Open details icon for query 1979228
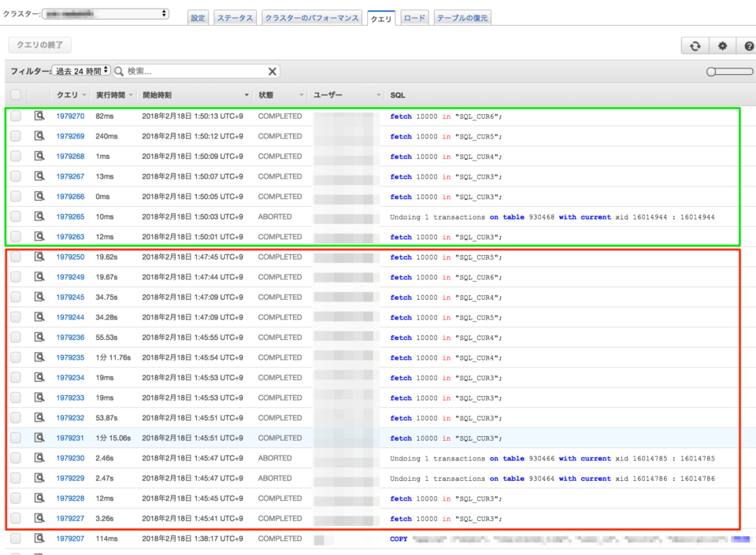Screen dimensions: 756x555 (39, 498)
